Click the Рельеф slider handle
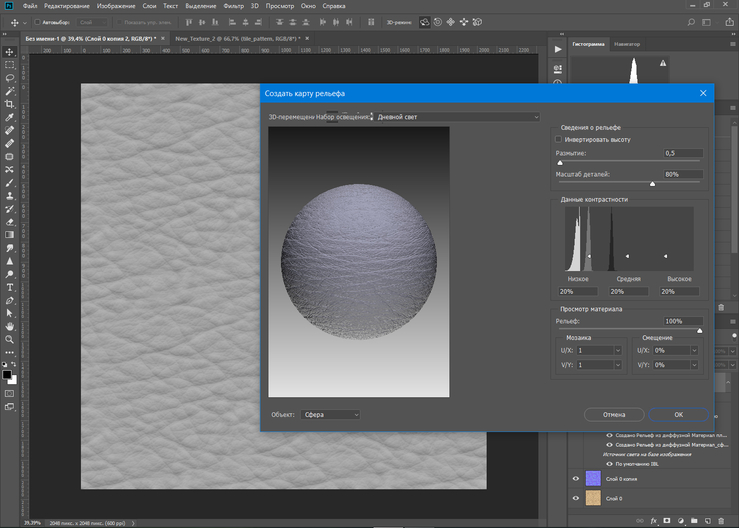Screen dimensions: 739x528 tap(699, 330)
